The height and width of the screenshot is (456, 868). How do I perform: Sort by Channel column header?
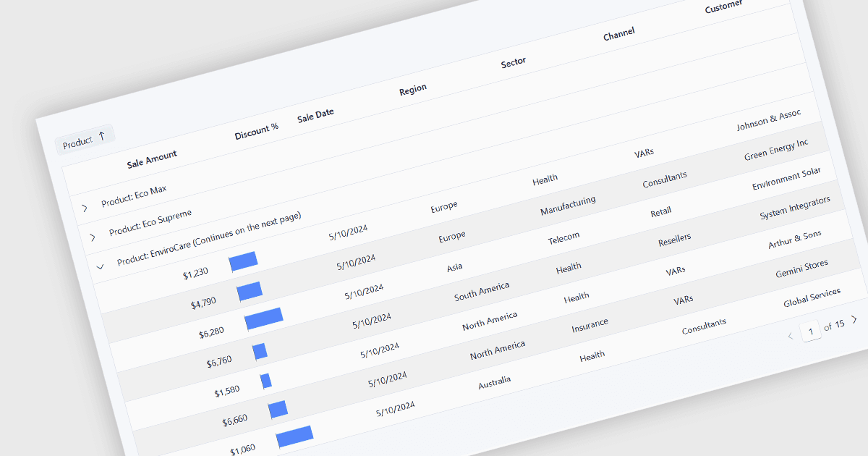click(x=618, y=34)
